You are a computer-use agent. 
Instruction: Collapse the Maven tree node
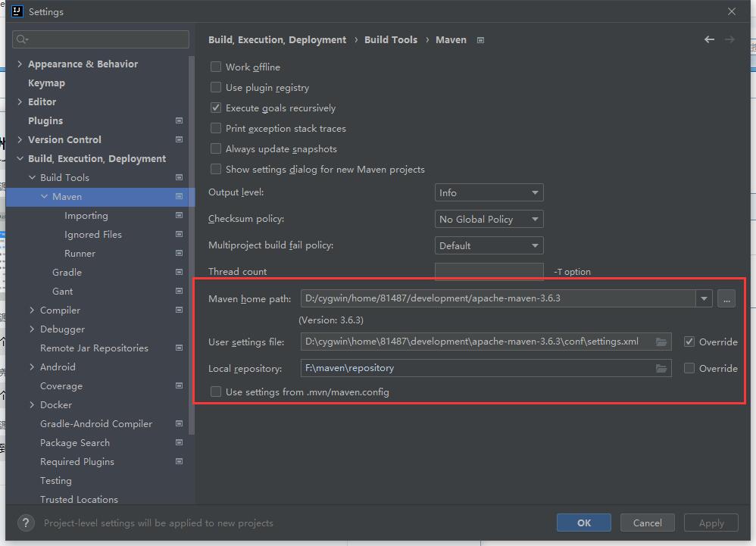[44, 196]
